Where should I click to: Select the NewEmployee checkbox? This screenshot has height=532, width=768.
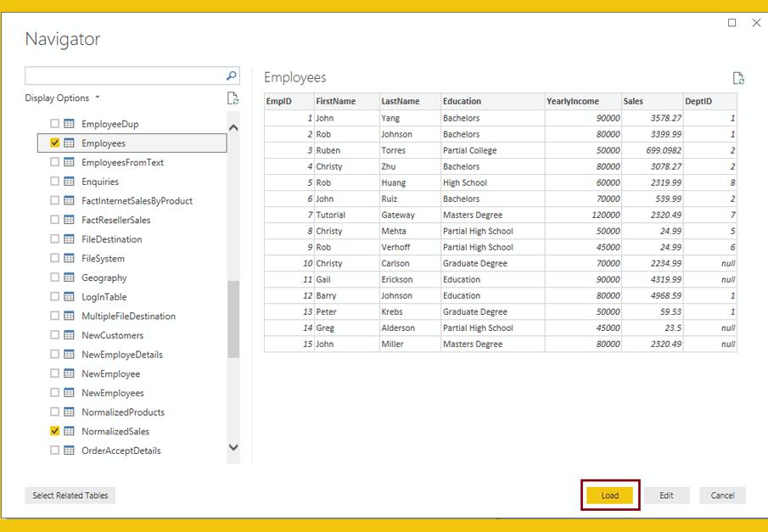point(55,373)
